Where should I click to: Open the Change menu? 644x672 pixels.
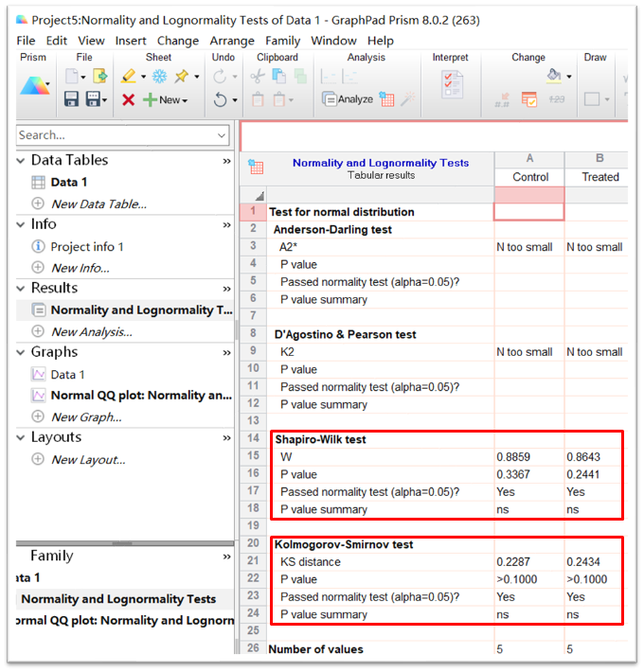click(178, 41)
